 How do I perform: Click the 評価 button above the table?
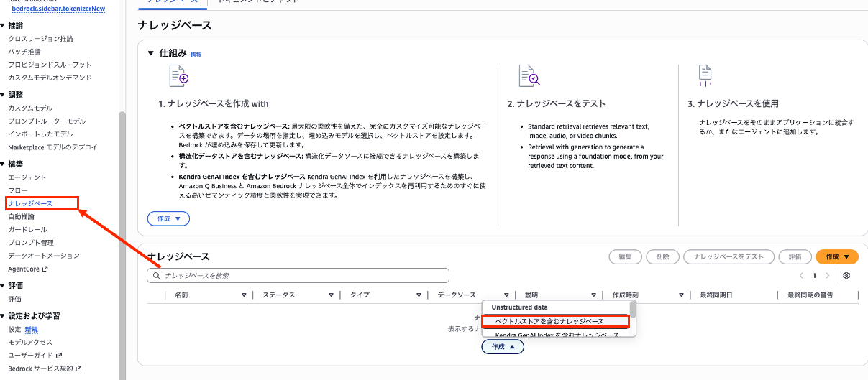click(x=795, y=256)
